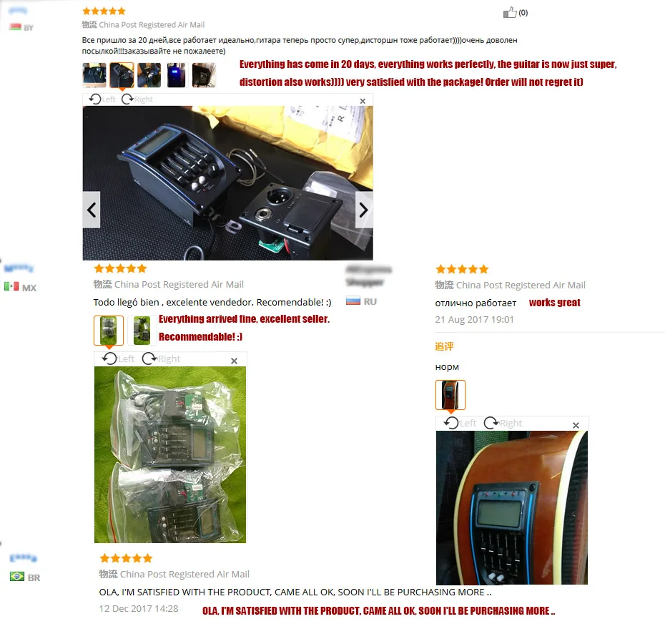The width and height of the screenshot is (665, 644).
Task: Click the enlarged preamp photo with packaging
Action: pos(228,183)
